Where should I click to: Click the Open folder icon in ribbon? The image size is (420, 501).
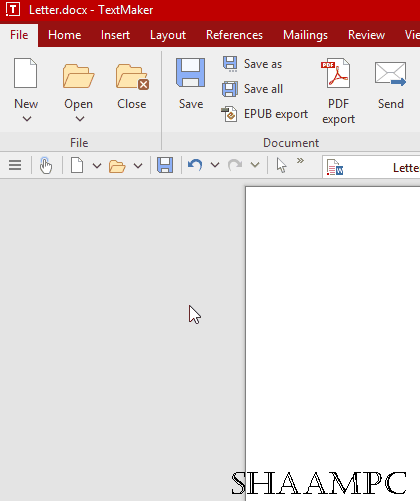[x=78, y=76]
